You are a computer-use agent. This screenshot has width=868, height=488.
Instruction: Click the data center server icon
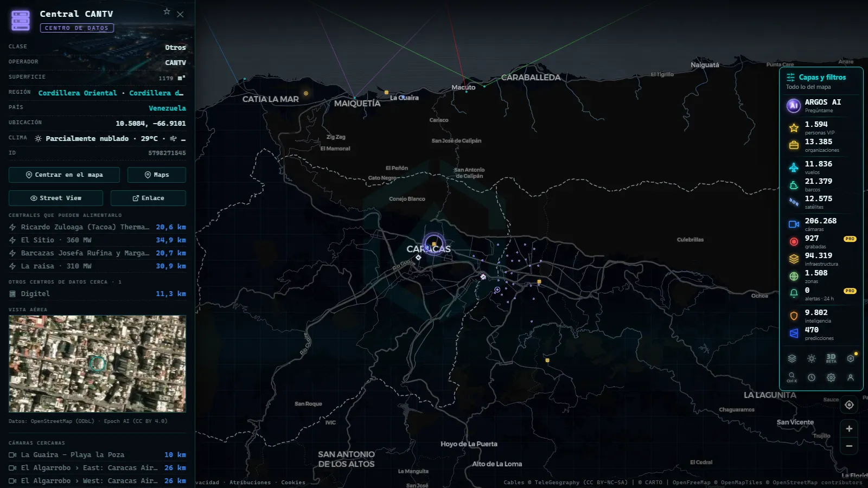[x=21, y=20]
